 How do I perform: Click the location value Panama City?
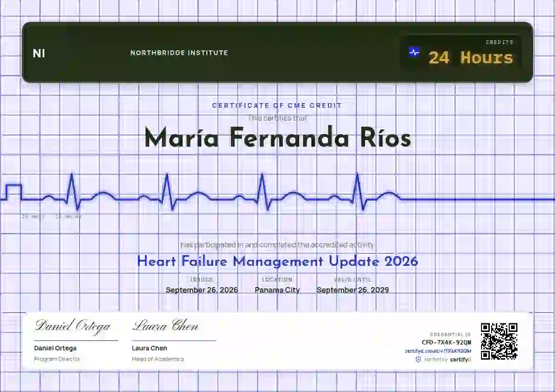pos(277,290)
